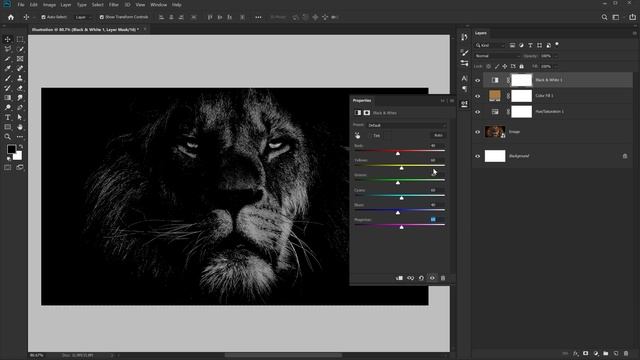The height and width of the screenshot is (360, 640).
Task: Select the Gradient tool
Action: click(x=8, y=98)
